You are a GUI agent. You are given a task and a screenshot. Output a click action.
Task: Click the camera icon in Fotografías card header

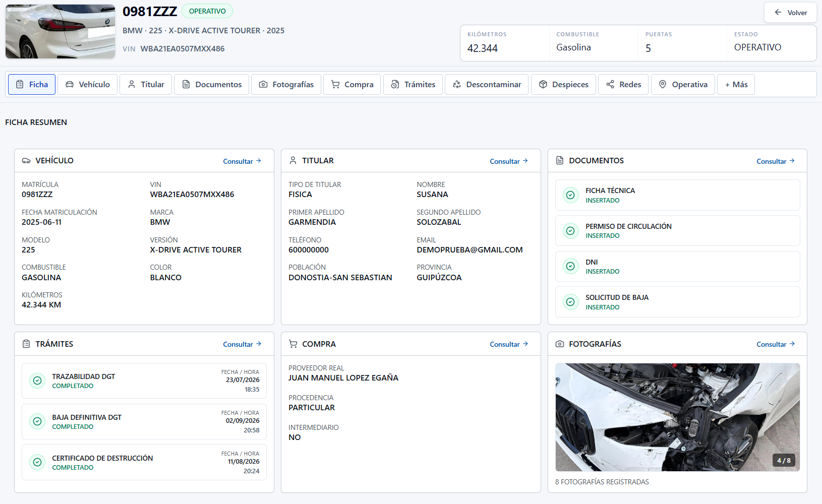560,344
